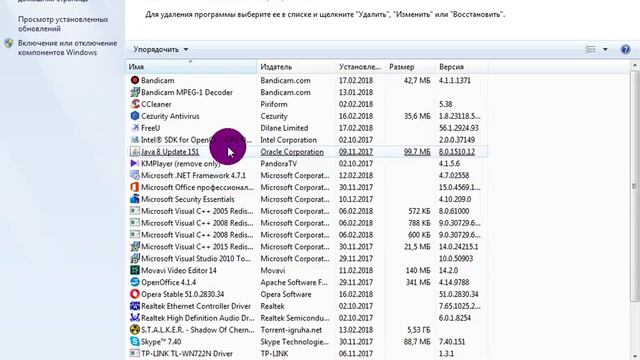Viewport: 640px width, 360px height.
Task: Select Skype 7.40 entry name
Action: pyautogui.click(x=161, y=342)
